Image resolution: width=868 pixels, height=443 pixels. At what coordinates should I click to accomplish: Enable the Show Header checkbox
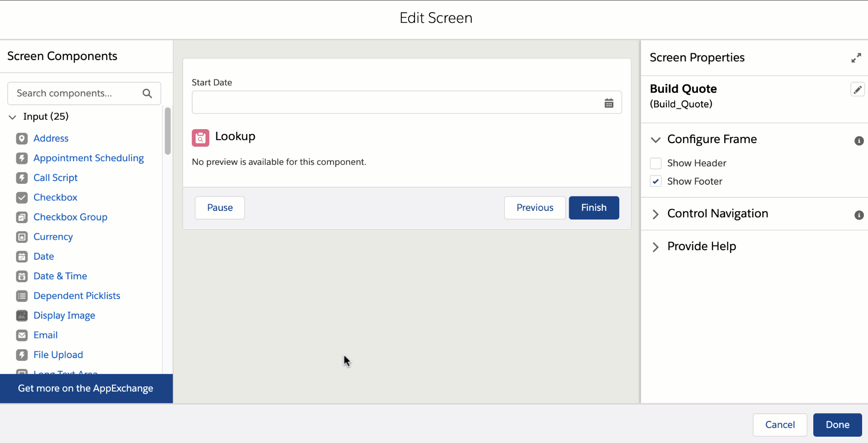pos(656,163)
